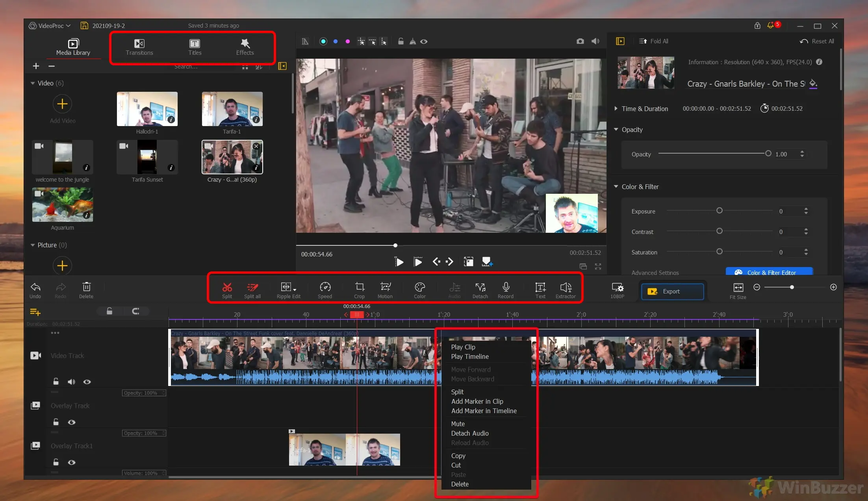
Task: Select the Motion tool
Action: click(385, 289)
